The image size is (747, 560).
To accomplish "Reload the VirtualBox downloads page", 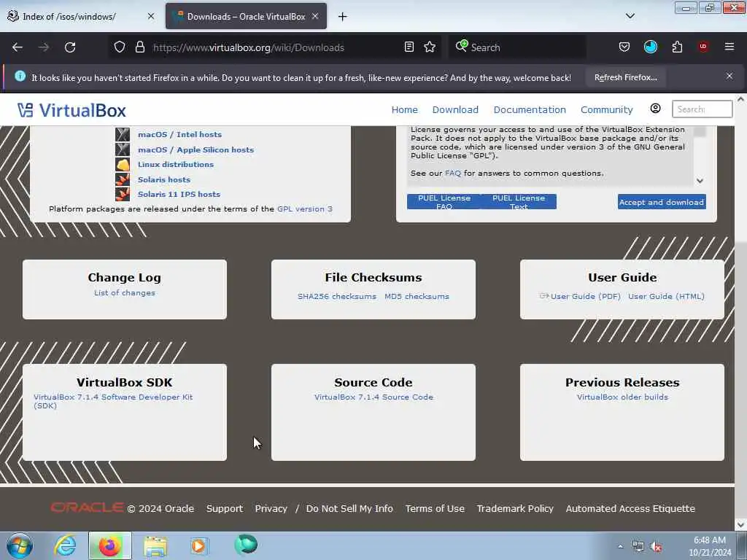I will click(x=70, y=47).
